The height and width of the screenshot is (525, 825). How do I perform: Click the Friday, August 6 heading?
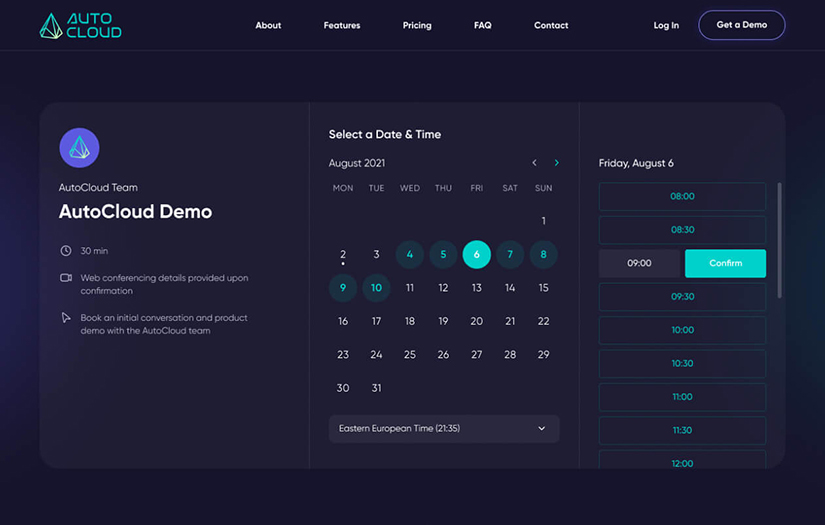636,163
